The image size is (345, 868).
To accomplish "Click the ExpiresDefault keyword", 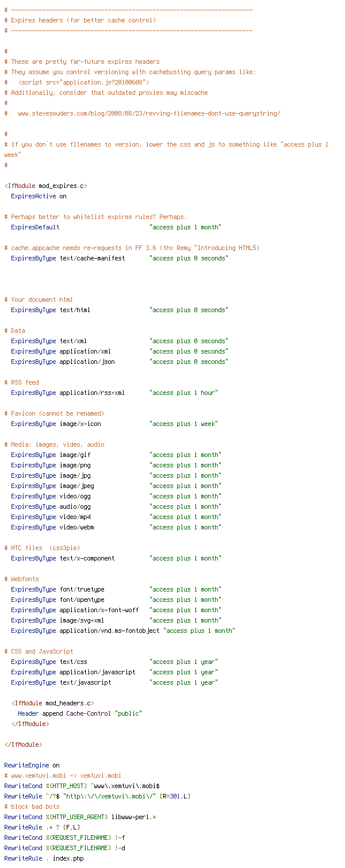I will click(35, 227).
